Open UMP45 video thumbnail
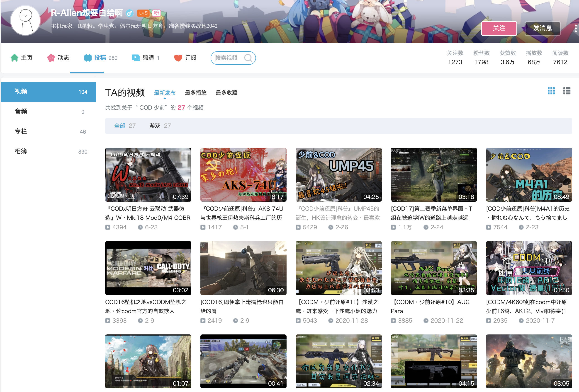 point(338,174)
